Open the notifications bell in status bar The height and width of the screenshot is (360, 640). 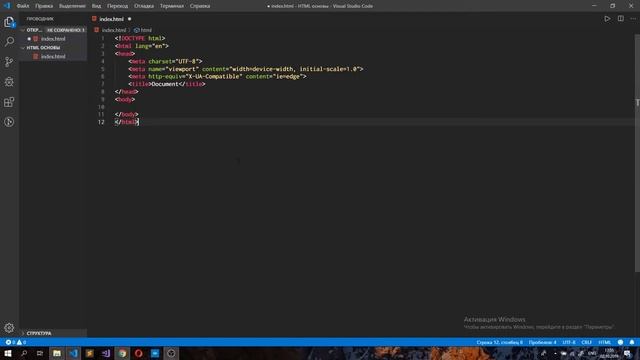632,342
